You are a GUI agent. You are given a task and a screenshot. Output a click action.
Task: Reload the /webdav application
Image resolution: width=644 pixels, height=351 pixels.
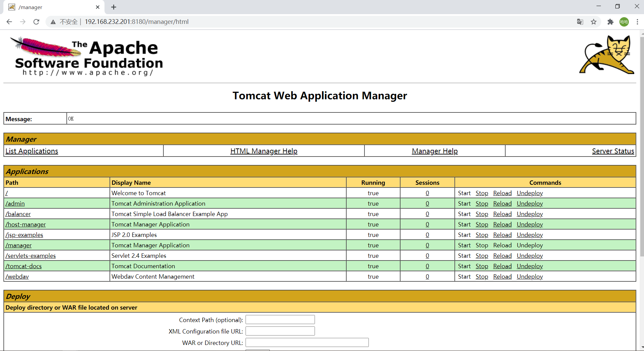502,277
